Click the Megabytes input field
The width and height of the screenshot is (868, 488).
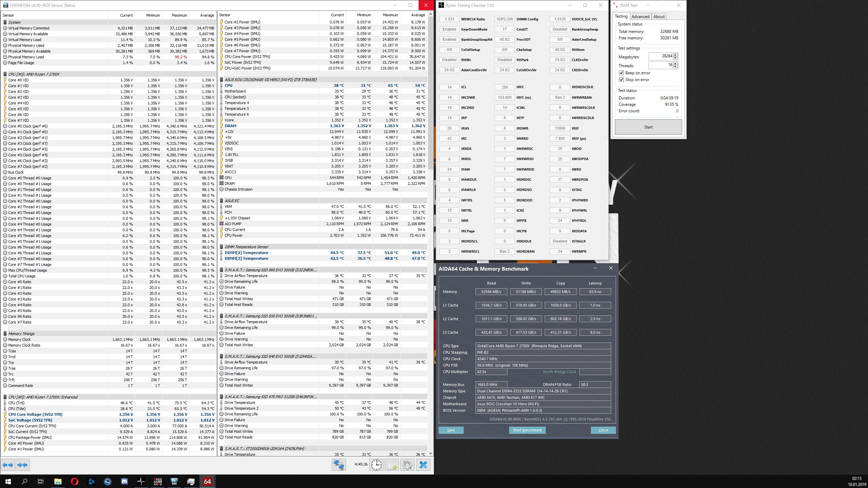[x=660, y=56]
